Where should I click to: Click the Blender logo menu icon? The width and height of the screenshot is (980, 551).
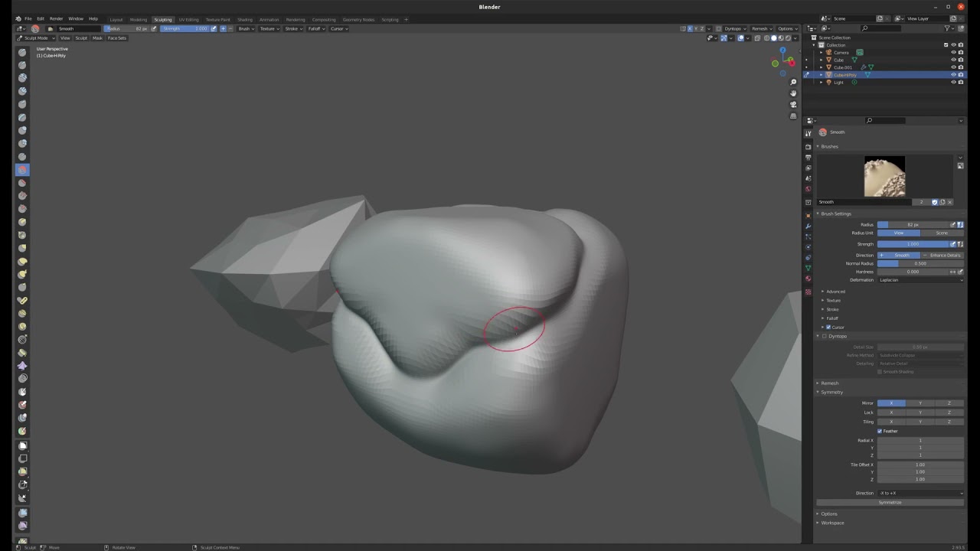pyautogui.click(x=18, y=18)
